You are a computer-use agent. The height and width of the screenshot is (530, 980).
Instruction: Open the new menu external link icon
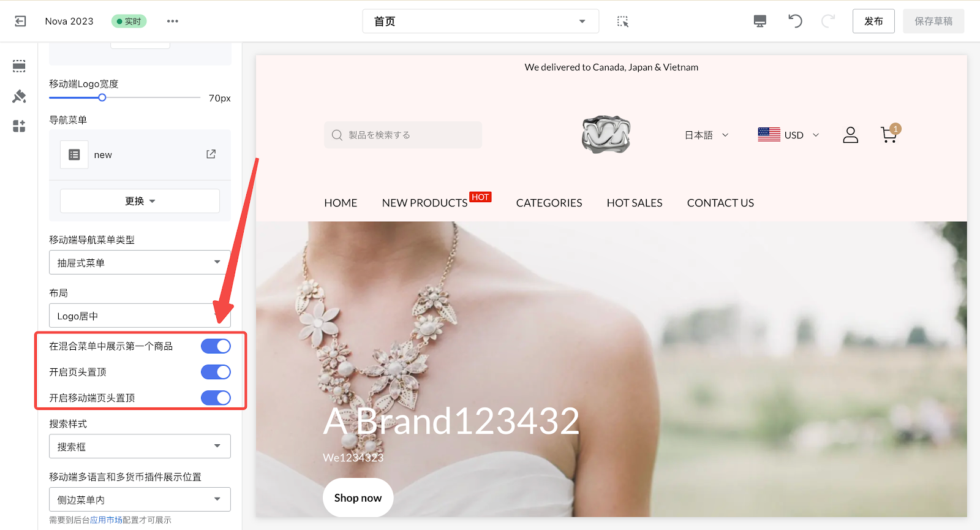point(211,154)
